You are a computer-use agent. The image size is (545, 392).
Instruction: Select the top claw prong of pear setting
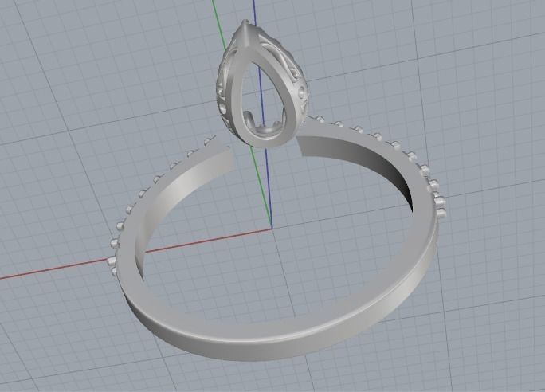click(245, 23)
